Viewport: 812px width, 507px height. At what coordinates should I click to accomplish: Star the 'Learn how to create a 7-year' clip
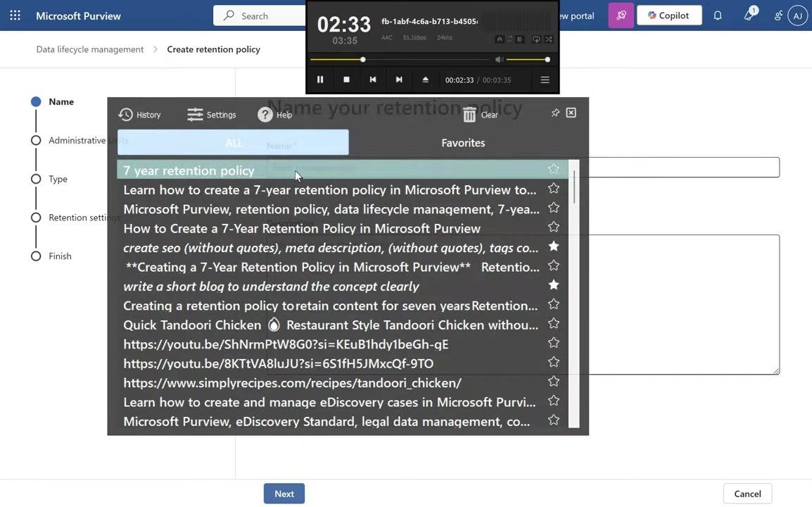tap(554, 188)
